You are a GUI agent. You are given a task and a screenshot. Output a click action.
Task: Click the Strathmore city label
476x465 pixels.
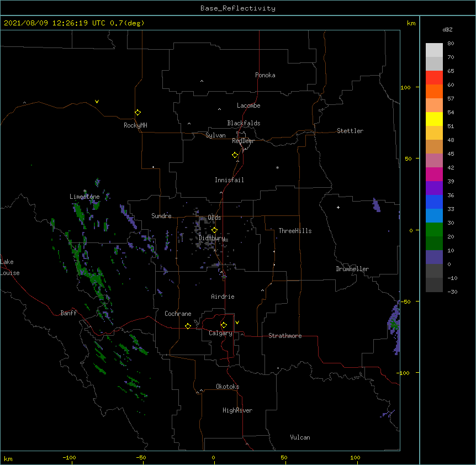pos(285,336)
